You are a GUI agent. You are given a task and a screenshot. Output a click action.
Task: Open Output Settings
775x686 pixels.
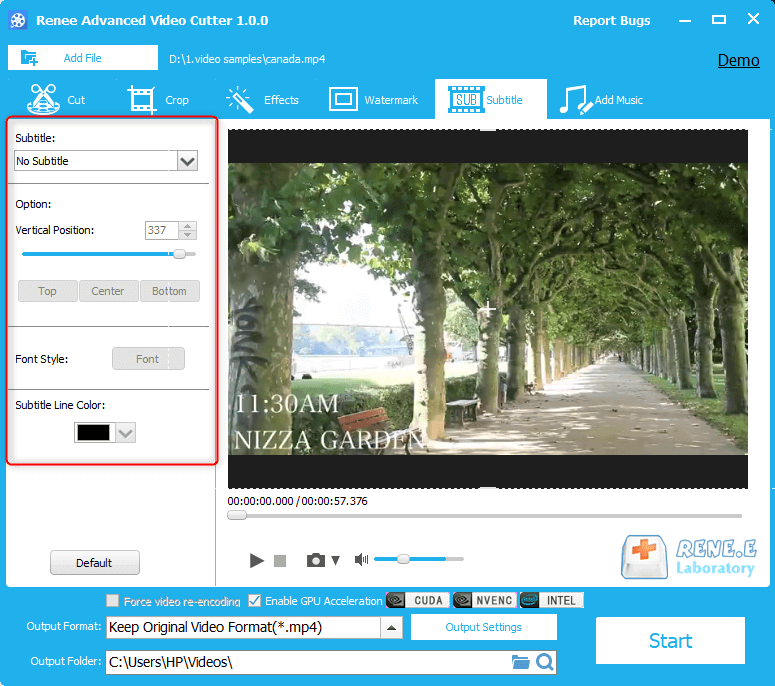click(x=483, y=627)
